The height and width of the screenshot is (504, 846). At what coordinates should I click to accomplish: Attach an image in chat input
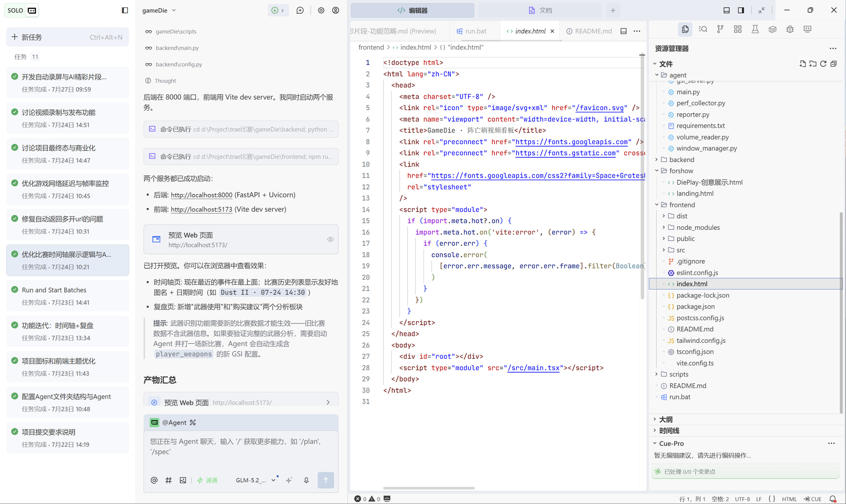tap(183, 480)
